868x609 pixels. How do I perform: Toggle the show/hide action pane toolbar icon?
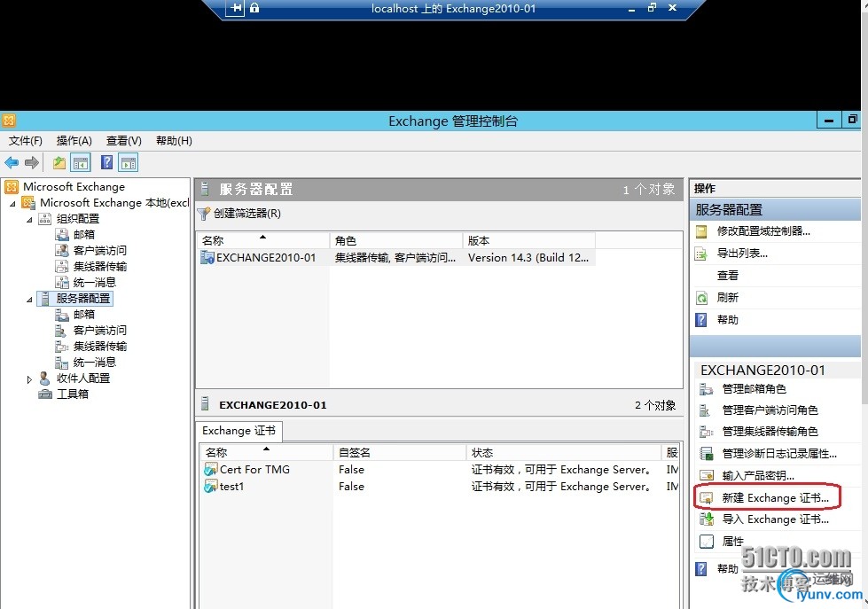[129, 163]
